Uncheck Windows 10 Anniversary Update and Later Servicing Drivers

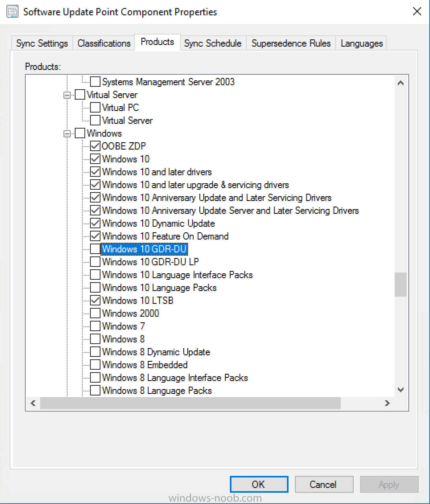point(95,198)
